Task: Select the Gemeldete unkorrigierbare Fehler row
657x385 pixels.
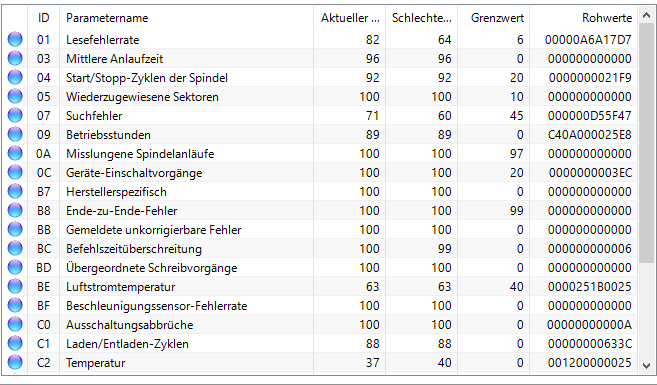Action: (319, 230)
